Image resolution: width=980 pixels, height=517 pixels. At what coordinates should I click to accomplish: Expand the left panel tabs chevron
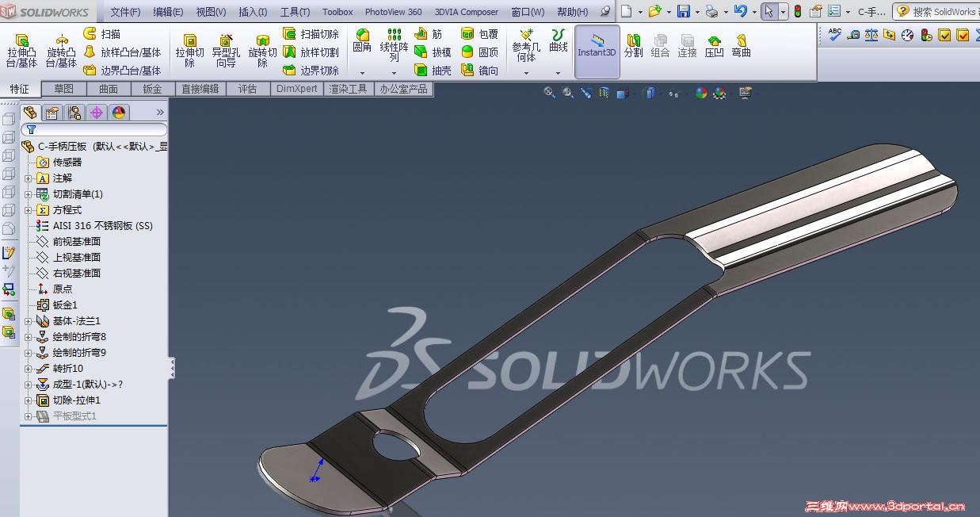(160, 113)
